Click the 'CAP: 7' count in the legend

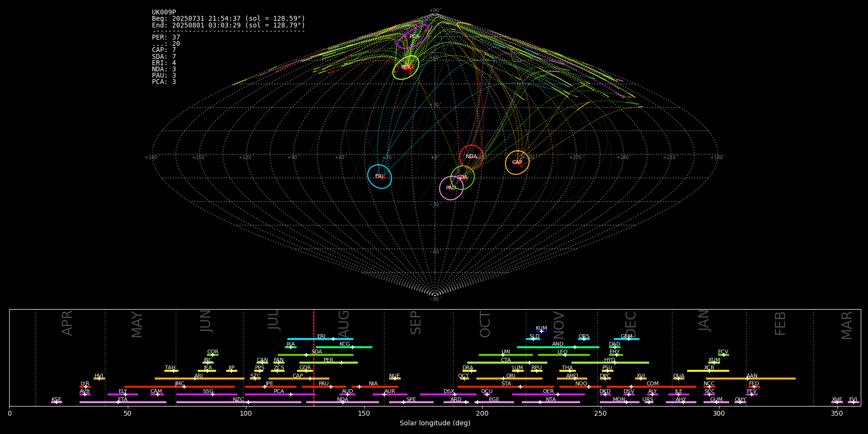pos(164,50)
